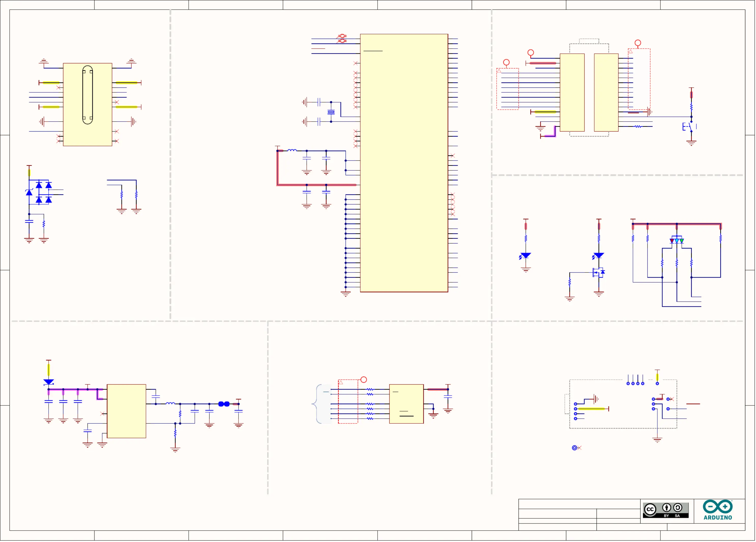The height and width of the screenshot is (542, 756).
Task: Select the MOSFET transistor symbol
Action: click(599, 273)
